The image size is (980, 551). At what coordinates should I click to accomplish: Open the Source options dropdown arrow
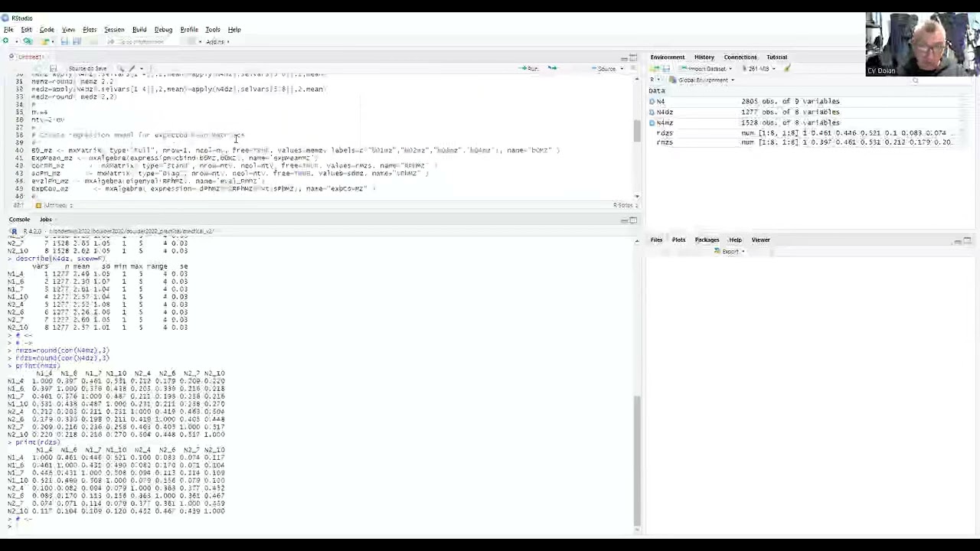[x=622, y=68]
